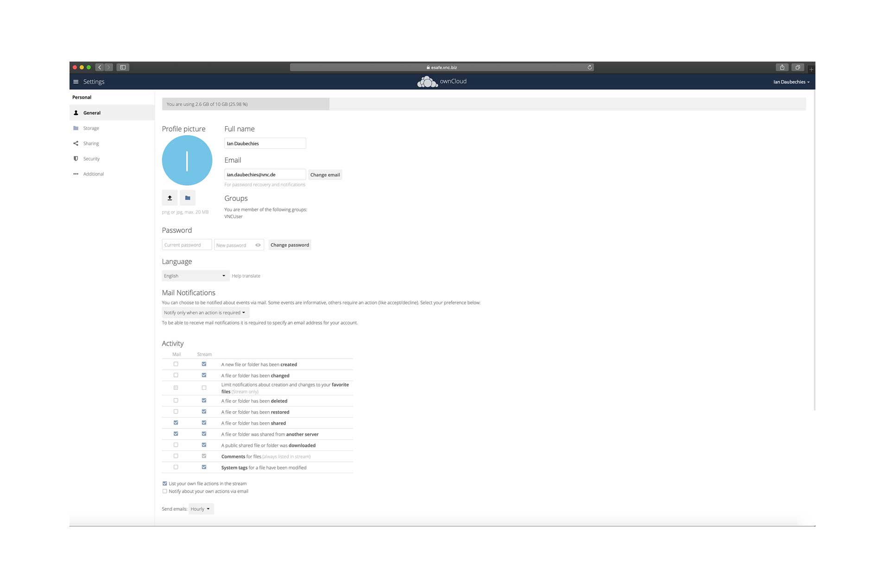
Task: Select profile picture from files folder icon
Action: pos(188,198)
